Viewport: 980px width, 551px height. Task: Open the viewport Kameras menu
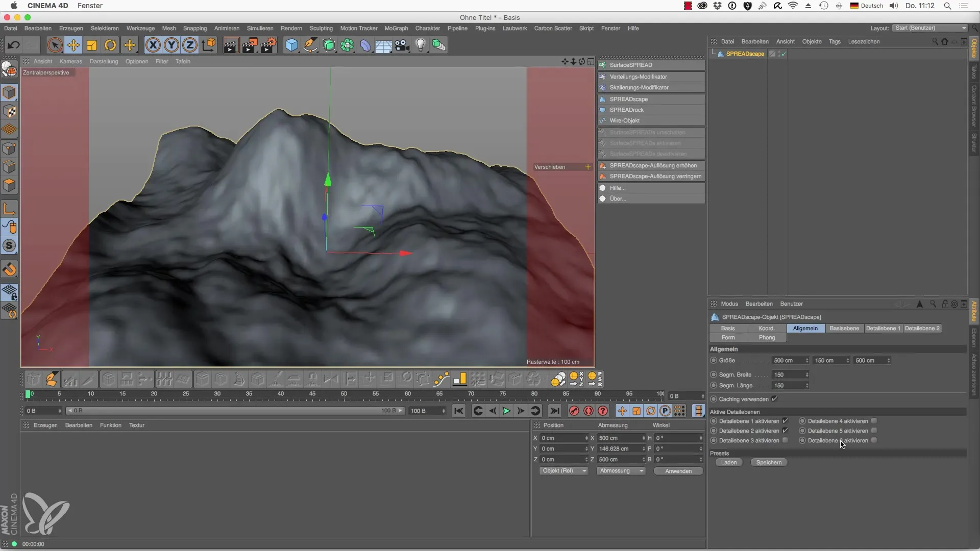click(x=70, y=62)
